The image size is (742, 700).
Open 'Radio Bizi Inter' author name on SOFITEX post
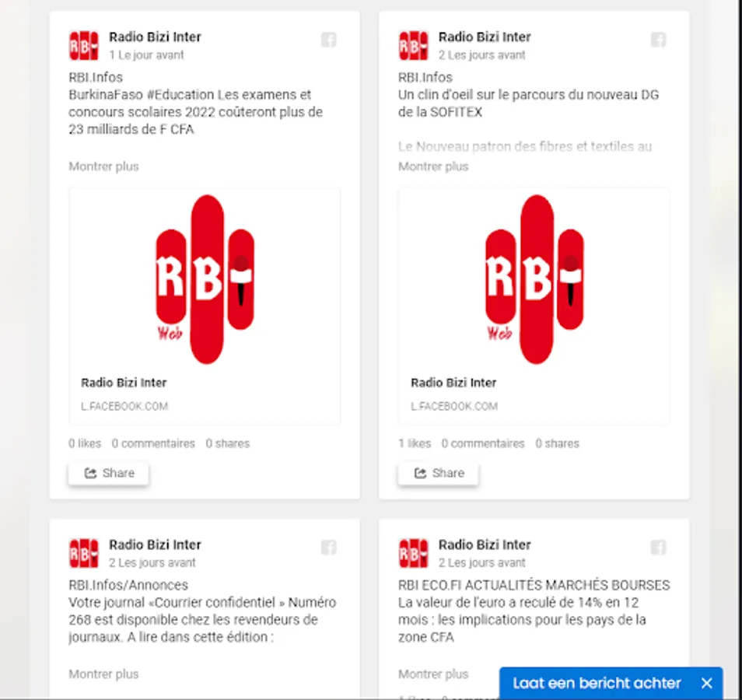click(x=485, y=37)
